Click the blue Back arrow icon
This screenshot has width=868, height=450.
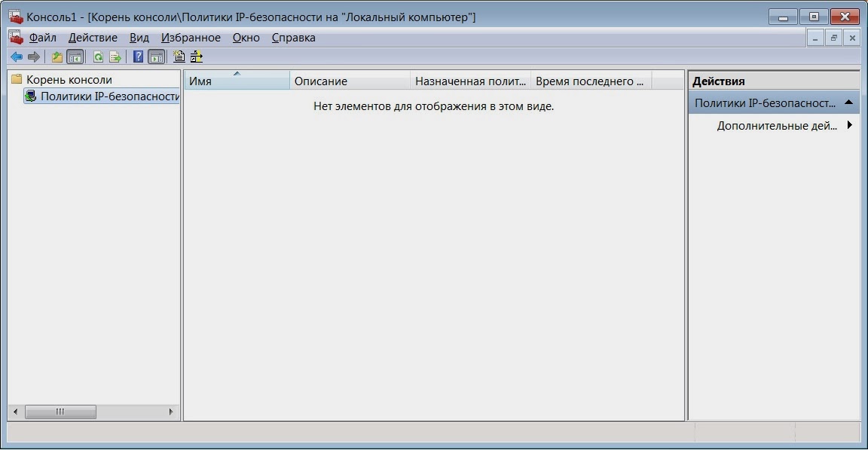click(17, 57)
